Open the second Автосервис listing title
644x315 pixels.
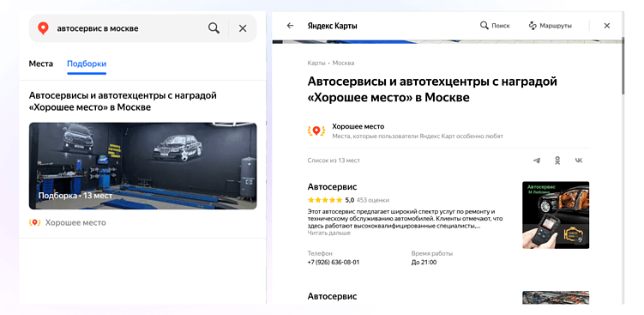332,296
